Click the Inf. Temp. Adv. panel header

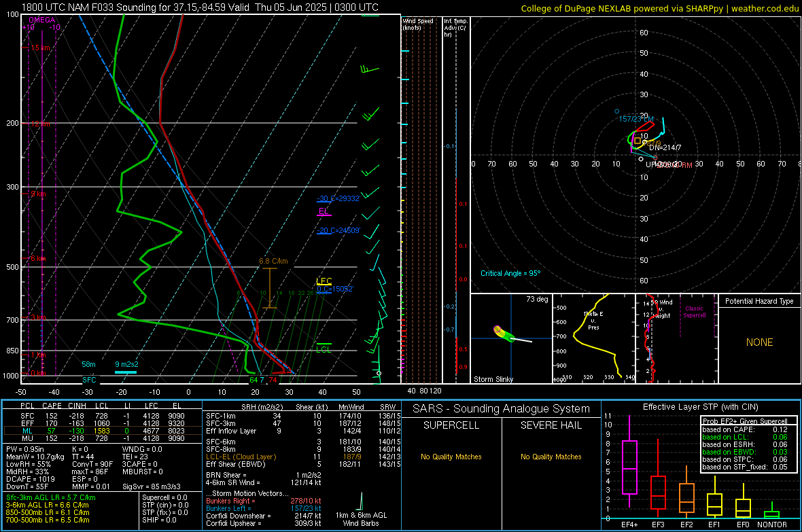coord(456,28)
